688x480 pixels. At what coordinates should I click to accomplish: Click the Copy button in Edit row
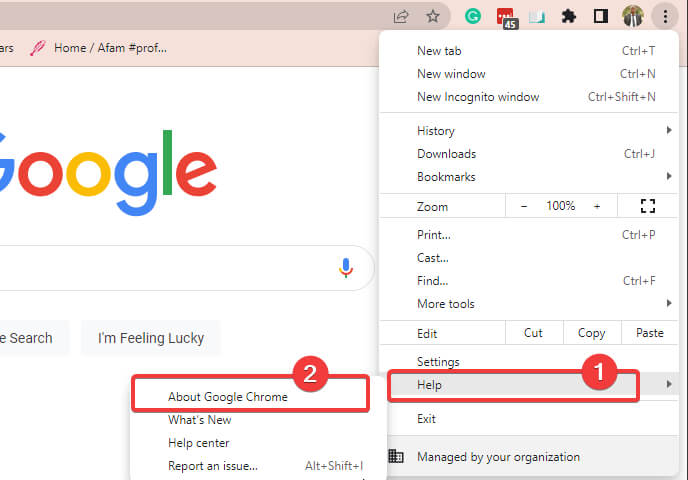tap(592, 333)
